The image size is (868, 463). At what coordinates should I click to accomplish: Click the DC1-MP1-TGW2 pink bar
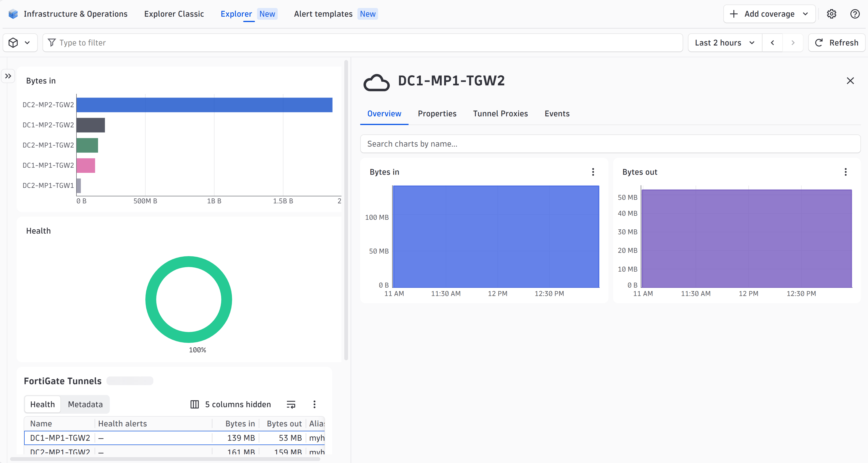pos(86,165)
